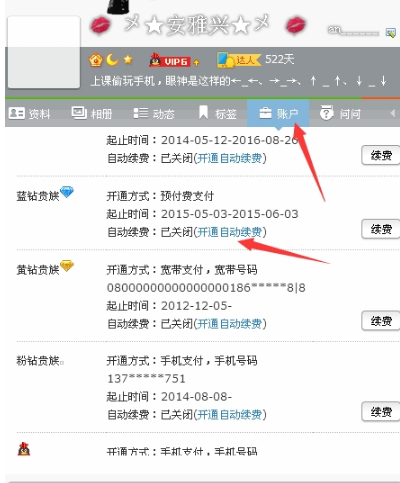Screen dimensions: 400x483
Task: Open the 问问 questions tab
Action: [340, 114]
